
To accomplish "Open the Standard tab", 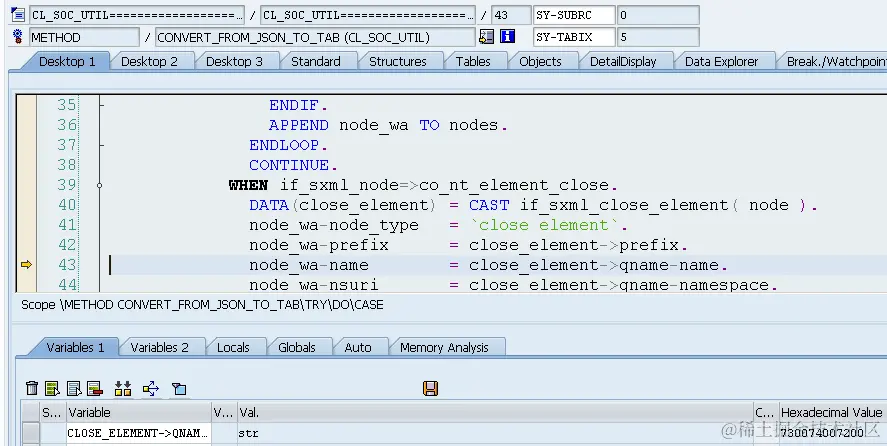I will pos(316,61).
